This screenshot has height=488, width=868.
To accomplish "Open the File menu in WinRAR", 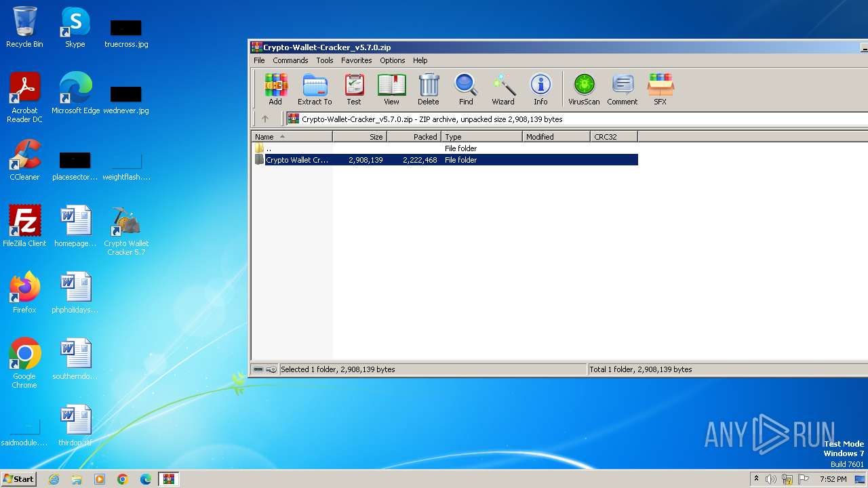I will (259, 60).
